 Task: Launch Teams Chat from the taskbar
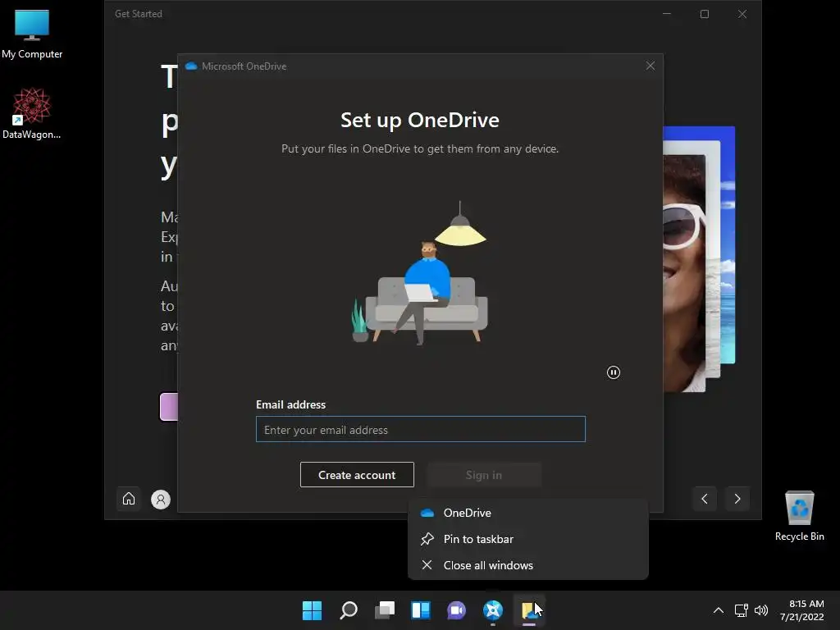(456, 609)
